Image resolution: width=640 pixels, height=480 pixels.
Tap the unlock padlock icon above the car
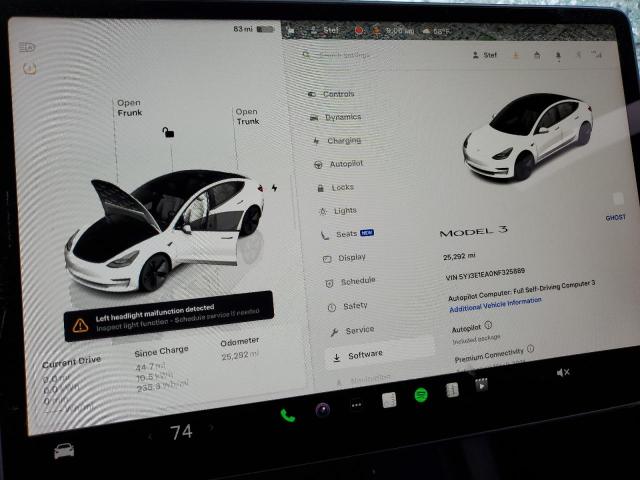pos(168,132)
